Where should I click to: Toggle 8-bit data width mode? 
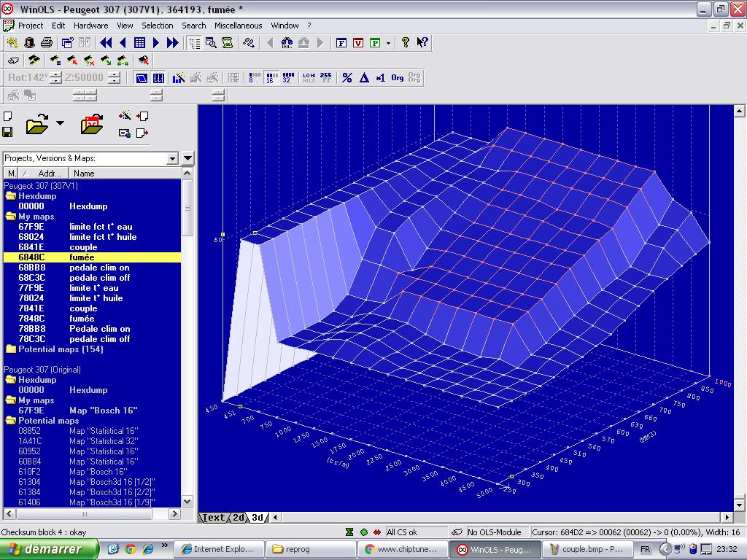coord(255,78)
